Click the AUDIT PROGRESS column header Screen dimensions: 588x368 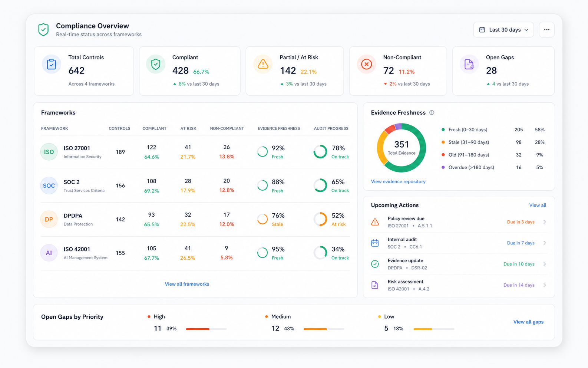(331, 128)
